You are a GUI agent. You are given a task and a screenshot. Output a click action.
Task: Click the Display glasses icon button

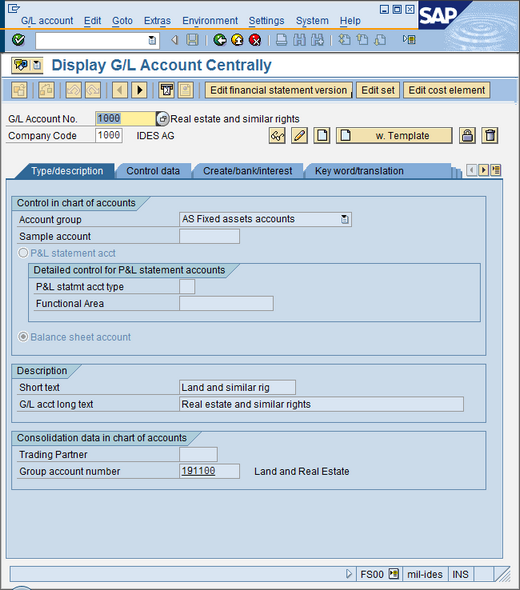pos(277,135)
